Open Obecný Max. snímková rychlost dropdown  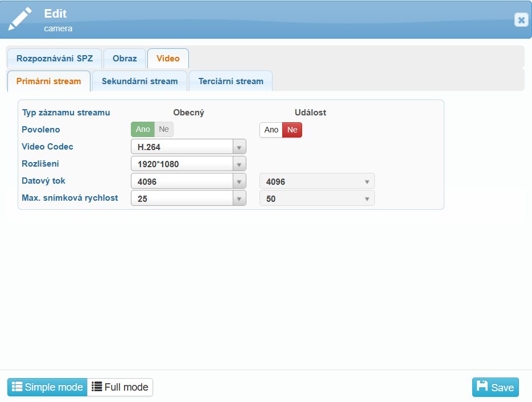(240, 199)
